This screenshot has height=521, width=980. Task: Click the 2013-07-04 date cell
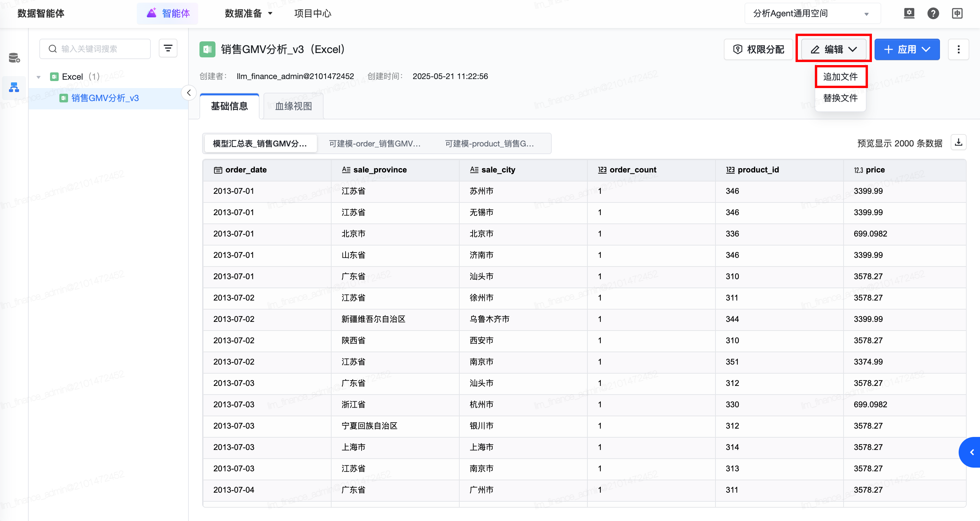click(x=267, y=490)
